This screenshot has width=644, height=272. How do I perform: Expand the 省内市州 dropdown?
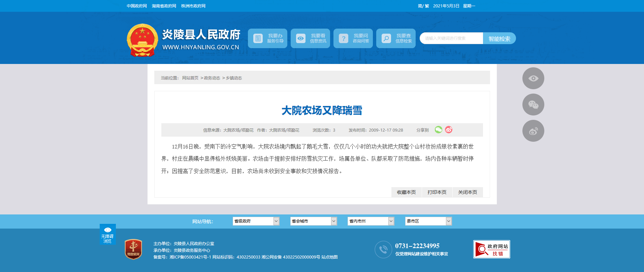click(371, 221)
